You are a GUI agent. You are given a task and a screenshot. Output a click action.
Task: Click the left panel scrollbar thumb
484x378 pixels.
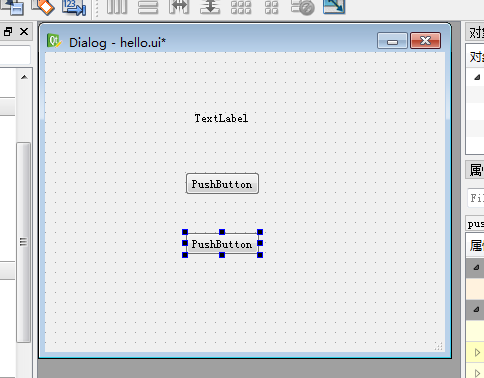24,242
